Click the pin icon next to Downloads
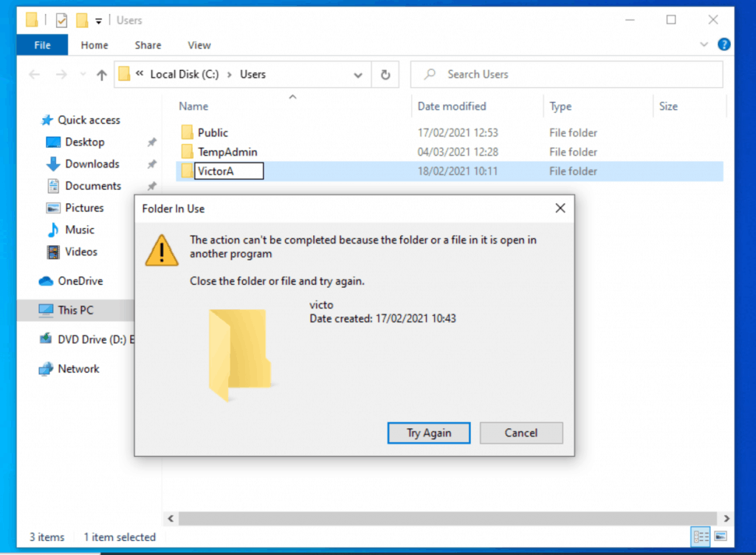 pyautogui.click(x=152, y=165)
